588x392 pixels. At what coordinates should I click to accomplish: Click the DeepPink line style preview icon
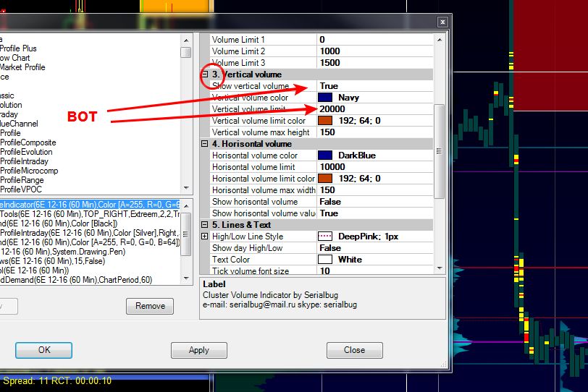325,237
